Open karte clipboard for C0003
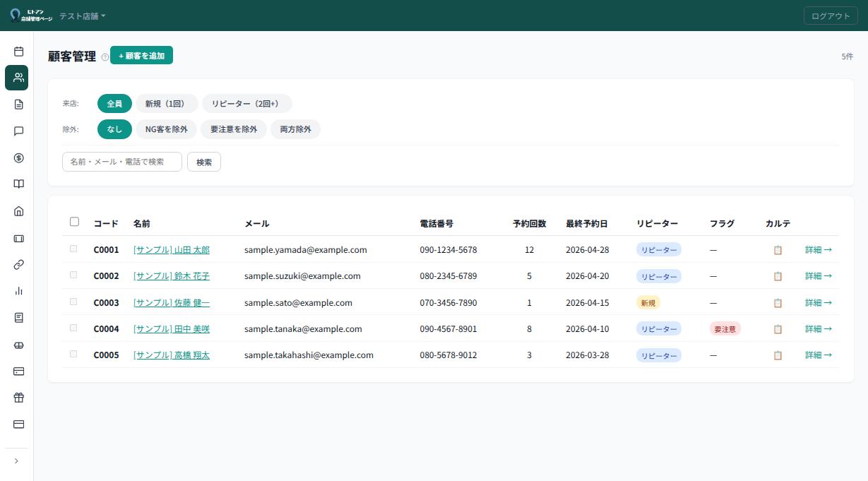 (x=778, y=303)
